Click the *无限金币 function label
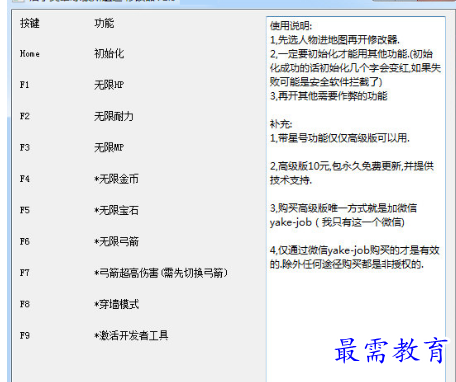Screen dimensions: 456x382 [116, 179]
